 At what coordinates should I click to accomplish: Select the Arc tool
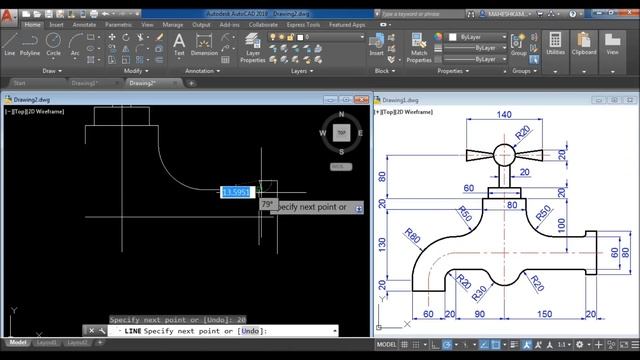point(75,44)
